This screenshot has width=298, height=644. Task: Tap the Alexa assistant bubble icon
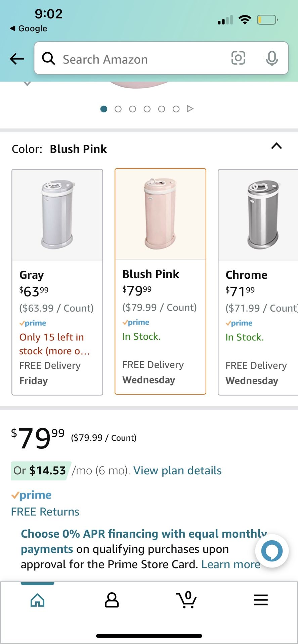point(272,550)
